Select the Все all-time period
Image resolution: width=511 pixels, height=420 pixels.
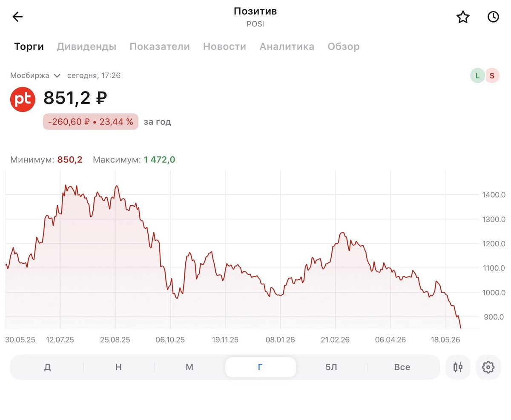[402, 367]
